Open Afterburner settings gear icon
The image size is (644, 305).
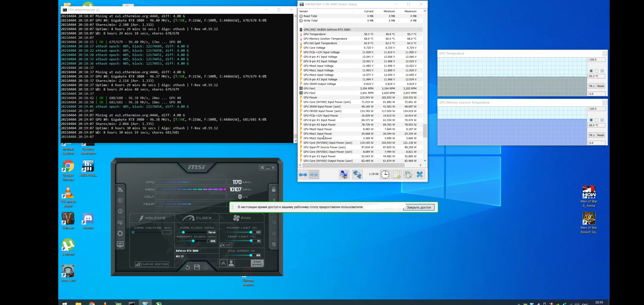(x=120, y=233)
